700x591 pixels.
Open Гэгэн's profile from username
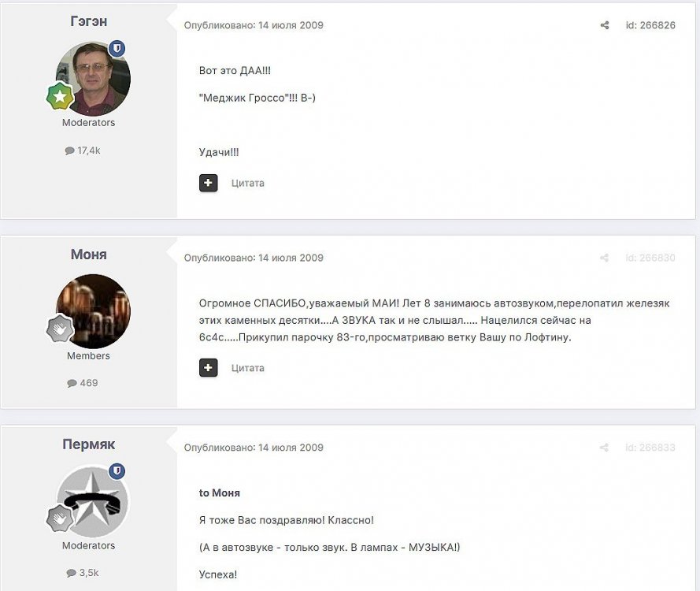88,21
